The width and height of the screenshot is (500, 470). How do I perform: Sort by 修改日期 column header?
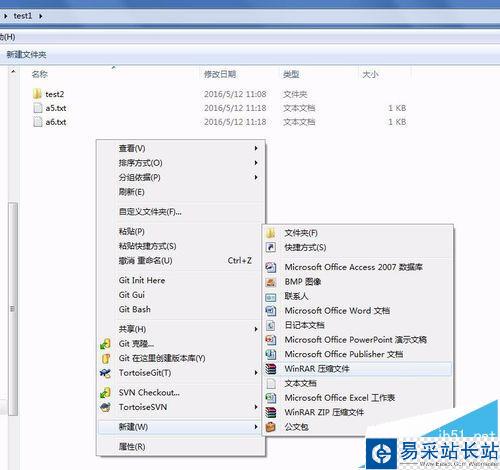[x=220, y=74]
